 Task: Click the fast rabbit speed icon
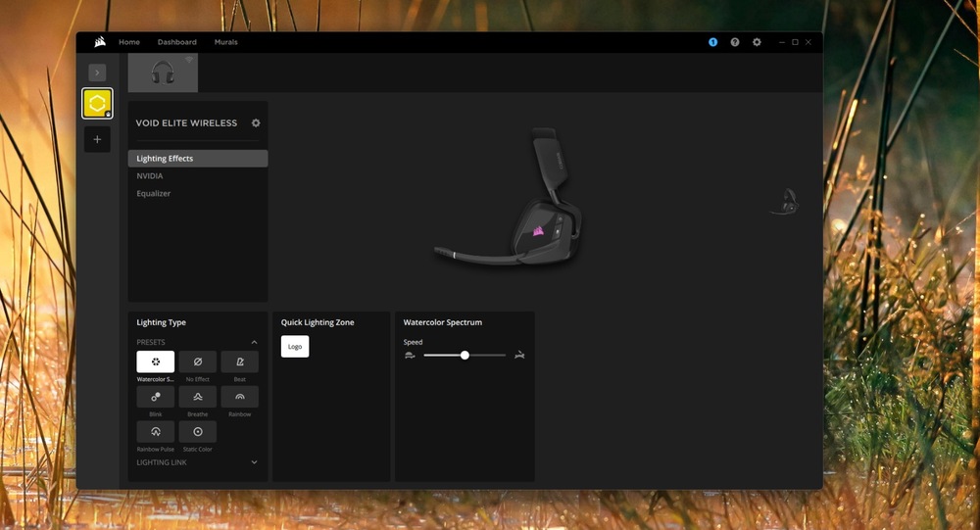(519, 355)
